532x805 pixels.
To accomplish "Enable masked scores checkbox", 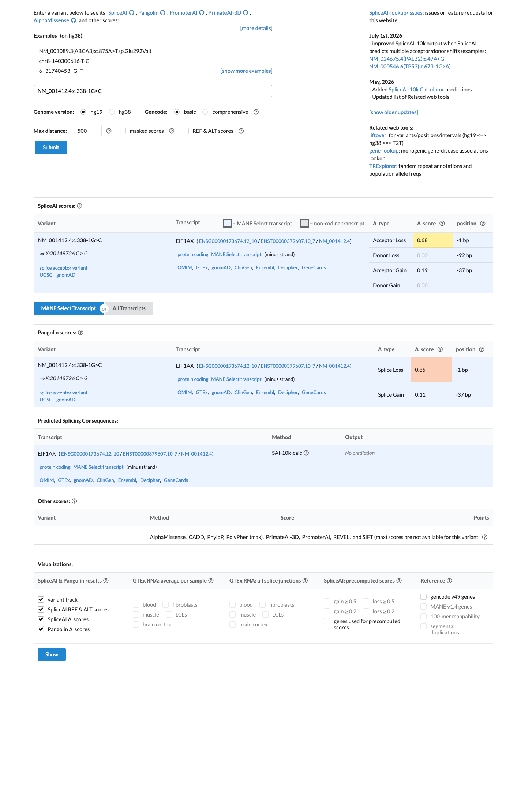I will coord(123,131).
